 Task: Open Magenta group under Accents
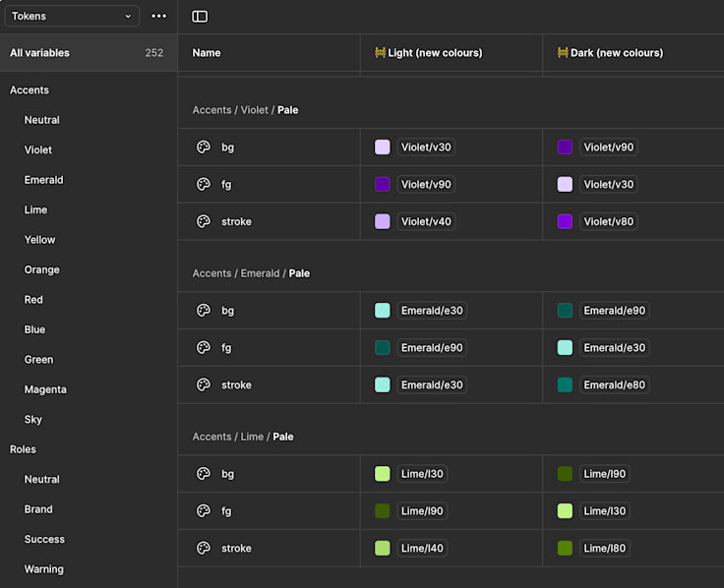tap(45, 389)
